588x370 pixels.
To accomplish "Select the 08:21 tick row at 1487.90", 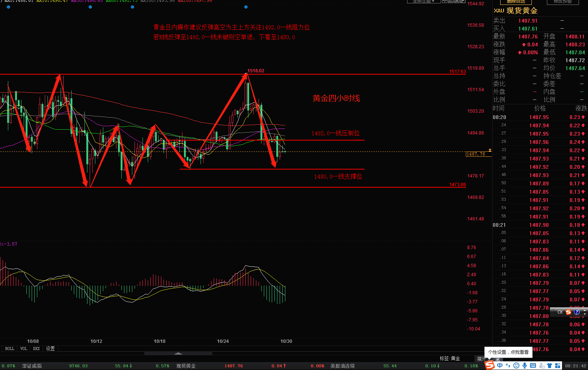I will tap(540, 225).
